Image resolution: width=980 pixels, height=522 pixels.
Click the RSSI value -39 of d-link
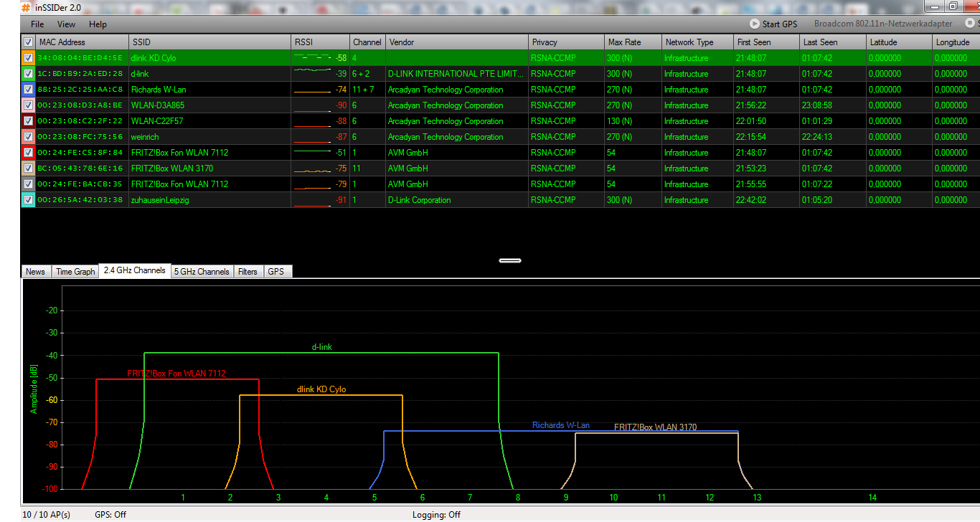tap(341, 74)
